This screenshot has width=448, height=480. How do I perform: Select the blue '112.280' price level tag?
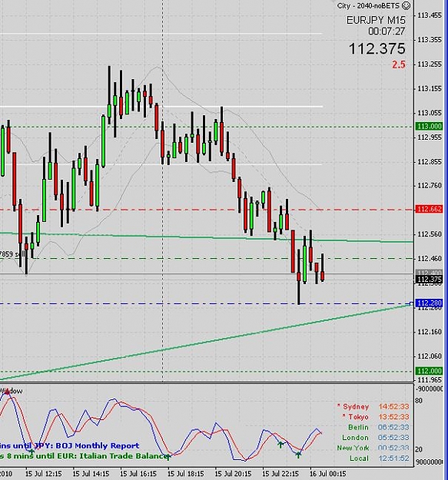tap(429, 303)
